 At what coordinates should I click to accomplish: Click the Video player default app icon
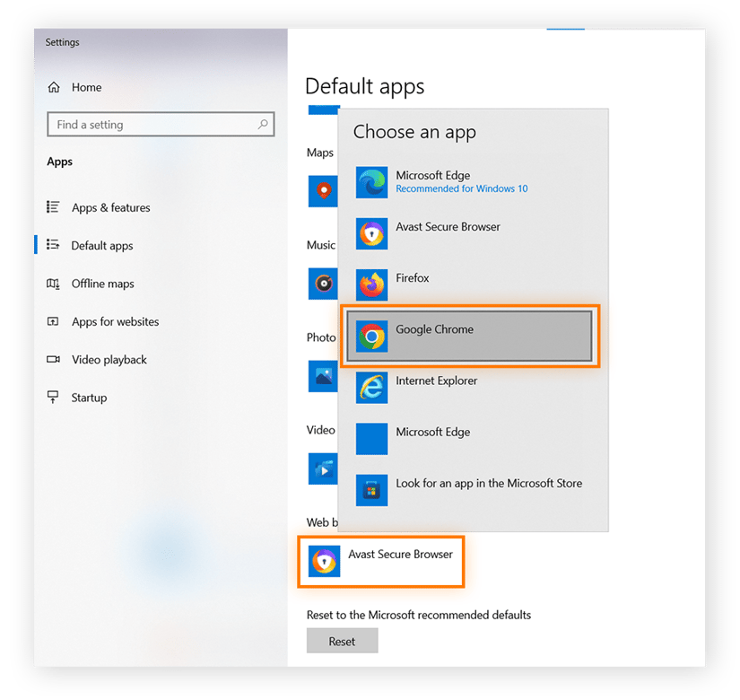point(324,468)
